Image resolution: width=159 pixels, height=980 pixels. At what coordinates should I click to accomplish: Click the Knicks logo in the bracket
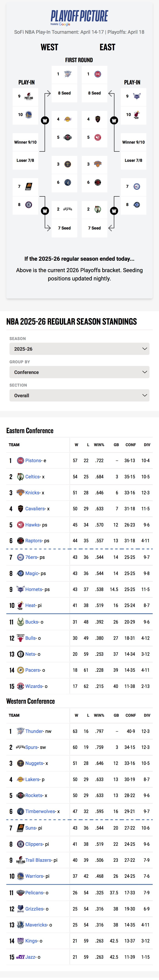coord(98,164)
